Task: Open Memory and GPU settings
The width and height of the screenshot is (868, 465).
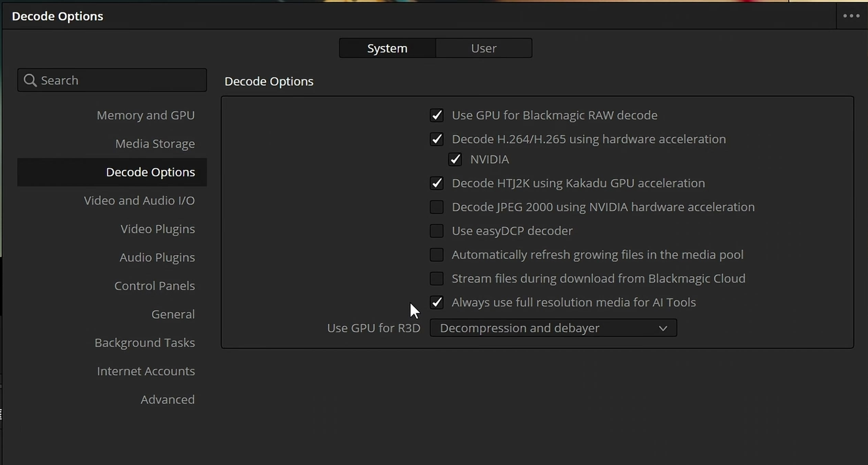Action: (146, 115)
